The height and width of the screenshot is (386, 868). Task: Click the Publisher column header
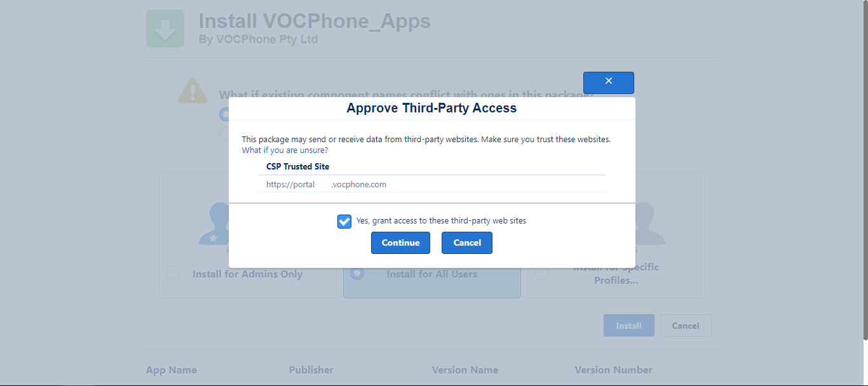(x=311, y=369)
